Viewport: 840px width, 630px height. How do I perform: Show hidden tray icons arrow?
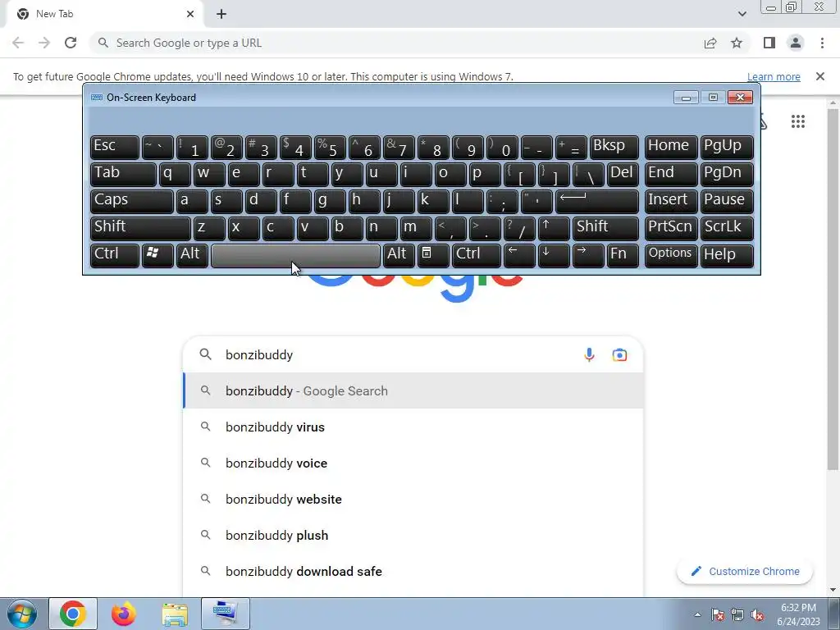click(697, 614)
